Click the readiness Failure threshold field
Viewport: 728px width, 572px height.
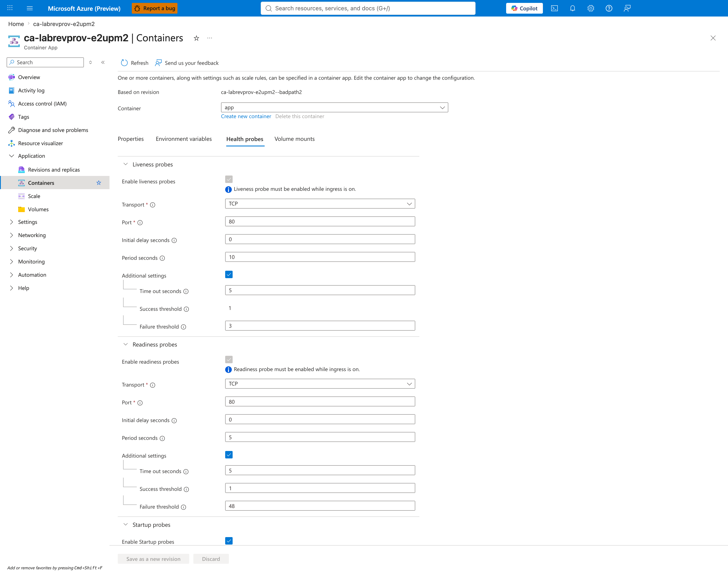click(x=320, y=506)
